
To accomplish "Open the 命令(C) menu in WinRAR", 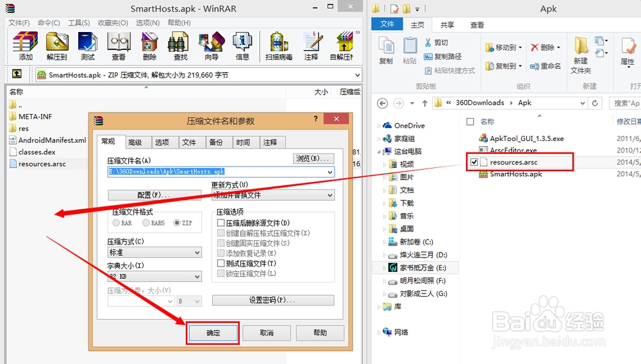I will (49, 23).
